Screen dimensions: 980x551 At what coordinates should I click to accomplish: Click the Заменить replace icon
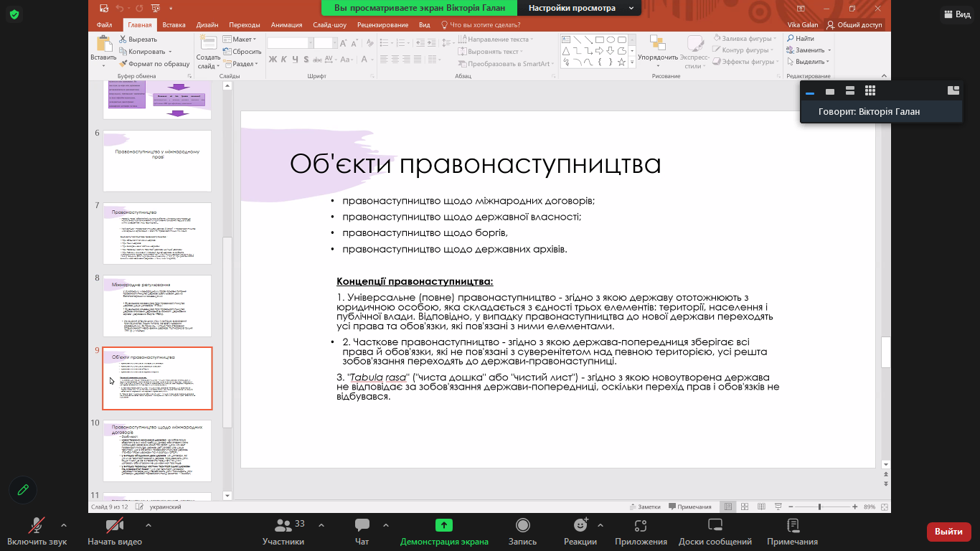point(791,50)
